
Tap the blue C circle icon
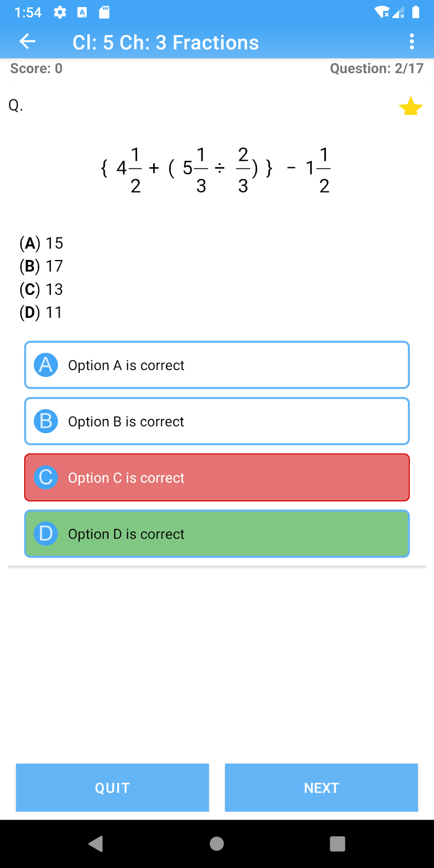click(46, 477)
